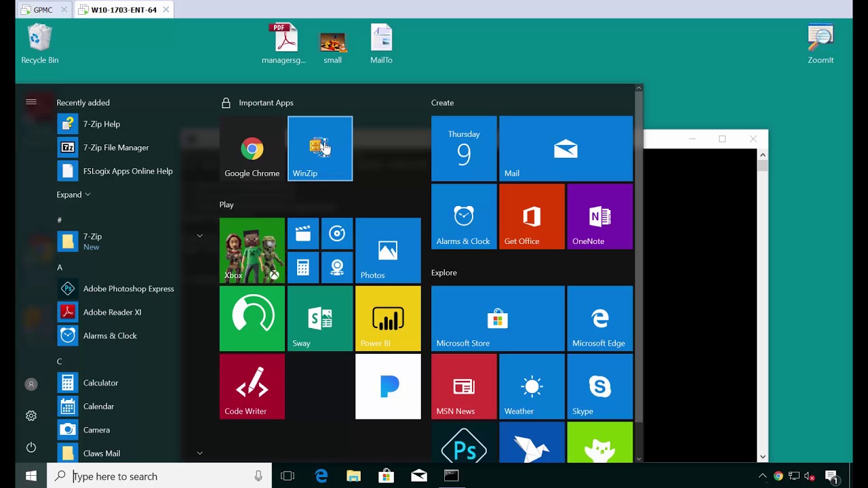
Task: Open FSLogix Apps Online Help
Action: click(116, 171)
